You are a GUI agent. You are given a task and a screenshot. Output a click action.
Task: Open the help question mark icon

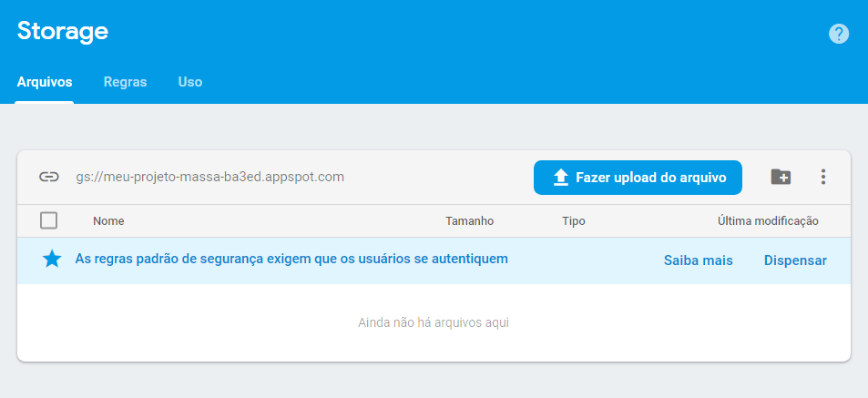click(x=839, y=34)
